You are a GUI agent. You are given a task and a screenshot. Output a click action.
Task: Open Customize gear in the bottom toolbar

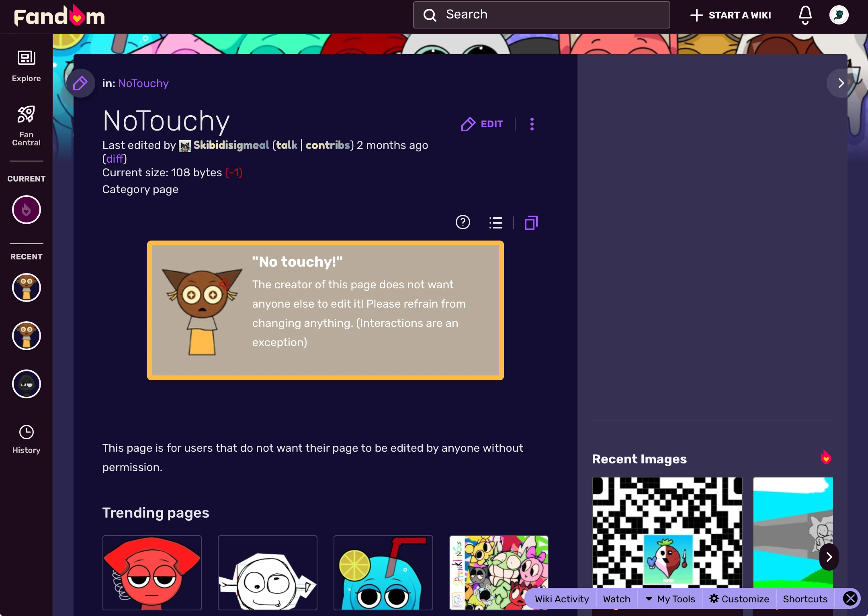pos(739,599)
